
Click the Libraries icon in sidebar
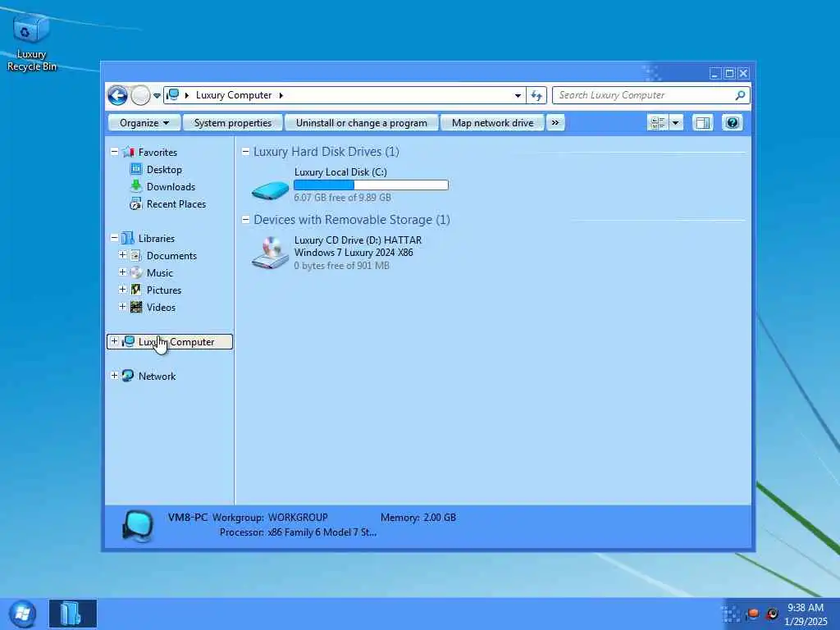click(x=127, y=238)
